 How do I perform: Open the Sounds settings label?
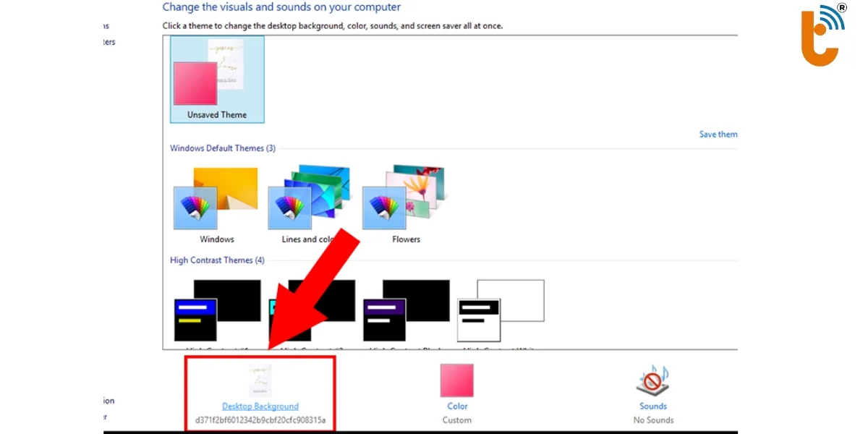652,407
